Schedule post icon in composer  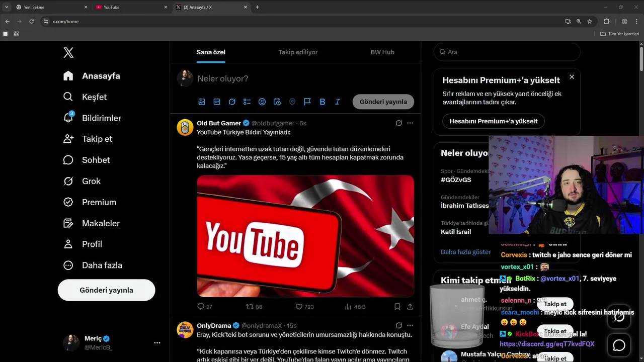277,102
